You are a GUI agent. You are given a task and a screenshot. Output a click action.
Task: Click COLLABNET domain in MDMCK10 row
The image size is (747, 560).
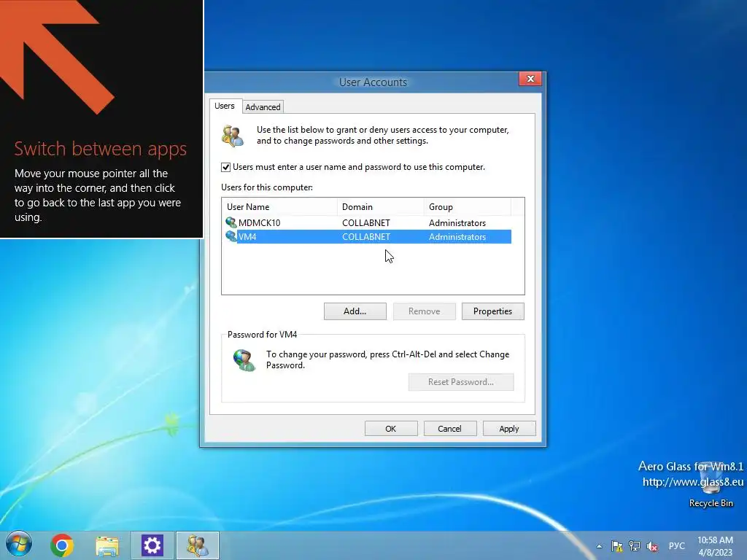(366, 223)
